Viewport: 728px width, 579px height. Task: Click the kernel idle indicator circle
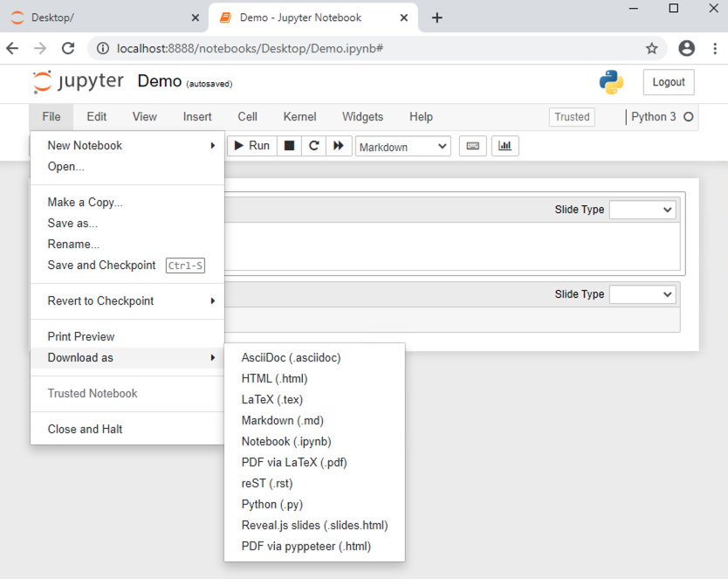(689, 117)
